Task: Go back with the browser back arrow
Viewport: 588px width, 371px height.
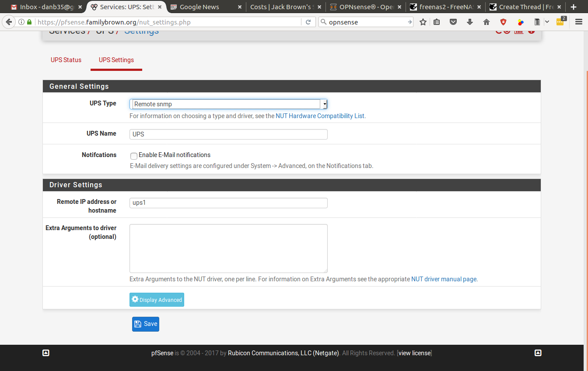Action: pos(9,22)
